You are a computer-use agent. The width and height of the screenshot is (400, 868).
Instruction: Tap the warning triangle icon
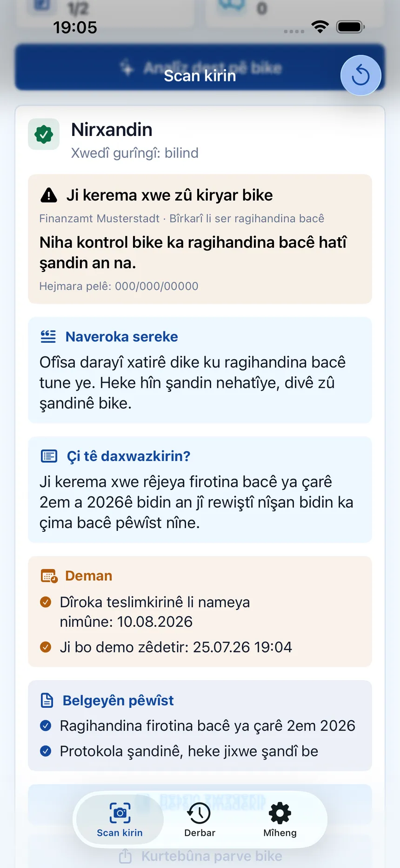49,195
